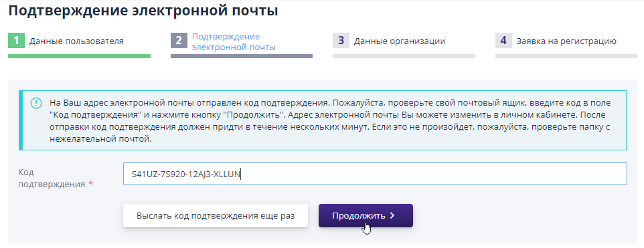Click Выслать код подтверждения еще раз button
Screen dimensions: 644x248
point(215,216)
